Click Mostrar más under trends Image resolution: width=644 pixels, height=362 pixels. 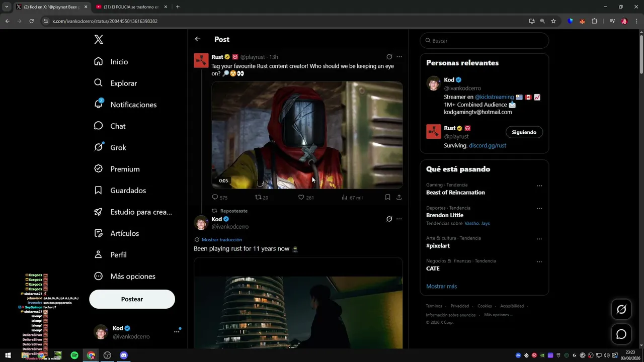coord(441,286)
